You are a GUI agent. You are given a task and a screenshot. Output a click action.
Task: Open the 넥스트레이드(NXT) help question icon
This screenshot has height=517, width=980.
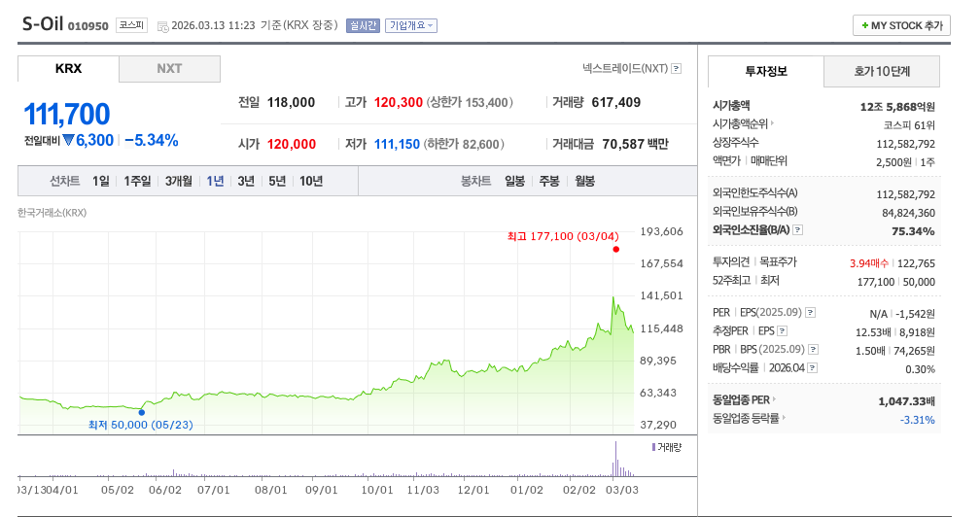click(676, 69)
